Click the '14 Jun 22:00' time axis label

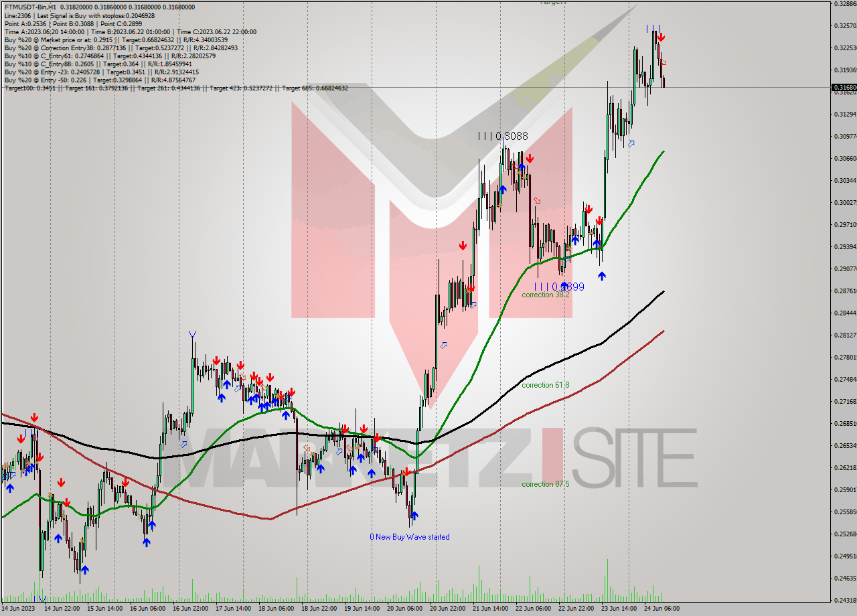coord(63,609)
